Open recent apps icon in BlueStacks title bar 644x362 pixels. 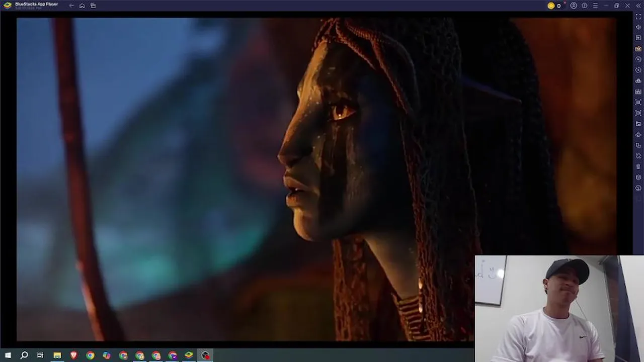pyautogui.click(x=93, y=6)
